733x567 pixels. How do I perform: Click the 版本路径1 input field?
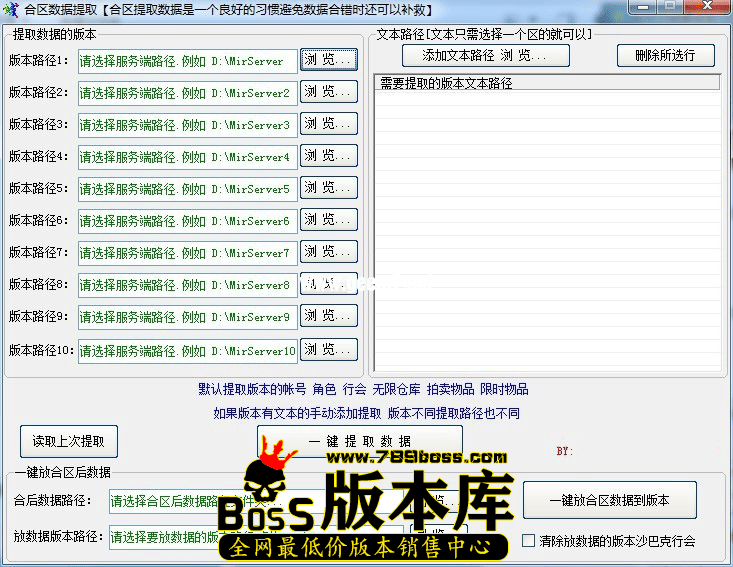[187, 61]
